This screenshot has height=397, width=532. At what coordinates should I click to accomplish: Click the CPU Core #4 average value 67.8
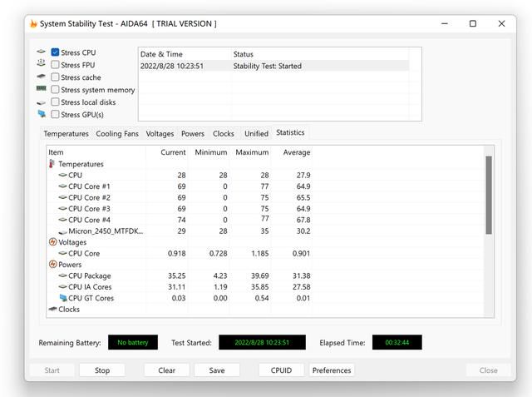click(303, 220)
